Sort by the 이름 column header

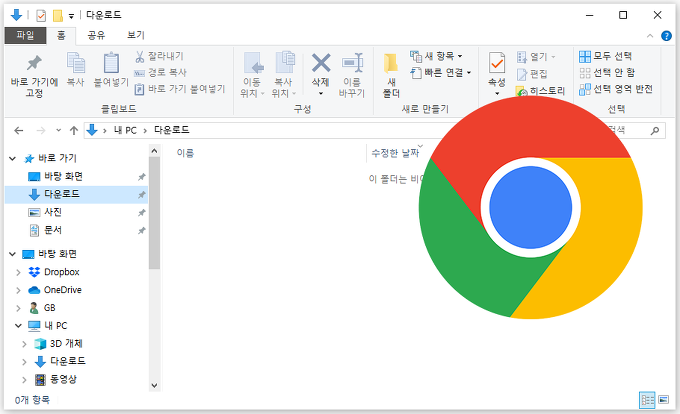[185, 153]
